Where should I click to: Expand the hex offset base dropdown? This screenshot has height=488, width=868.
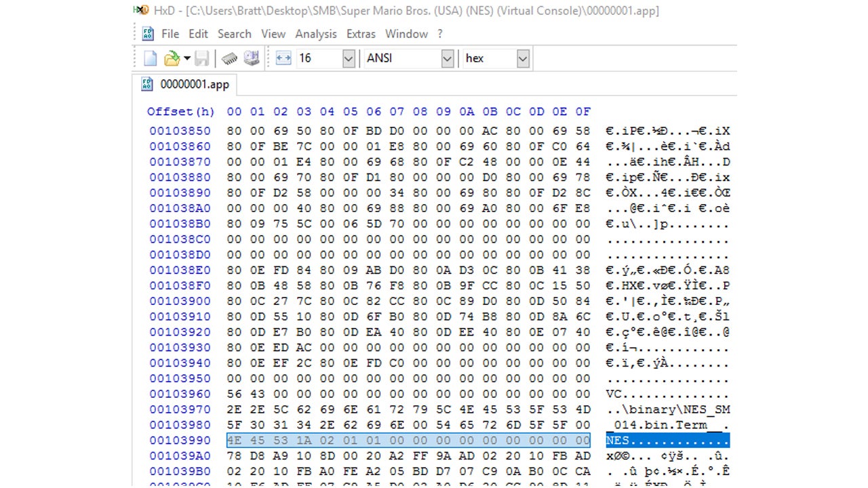[x=522, y=59]
